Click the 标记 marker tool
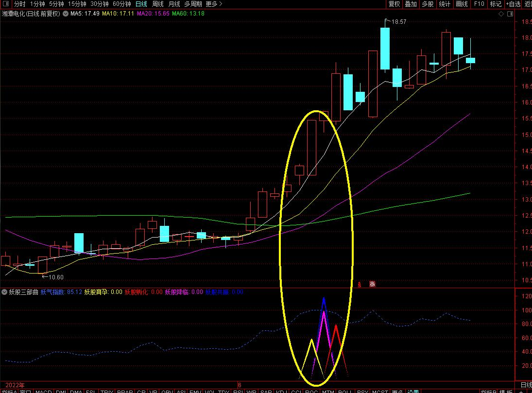The height and width of the screenshot is (393, 532). [x=496, y=4]
